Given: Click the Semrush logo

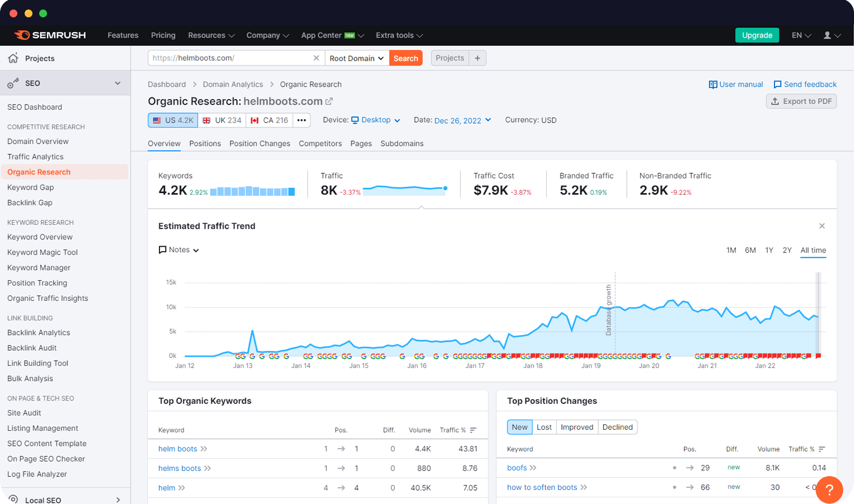Looking at the screenshot, I should 50,35.
